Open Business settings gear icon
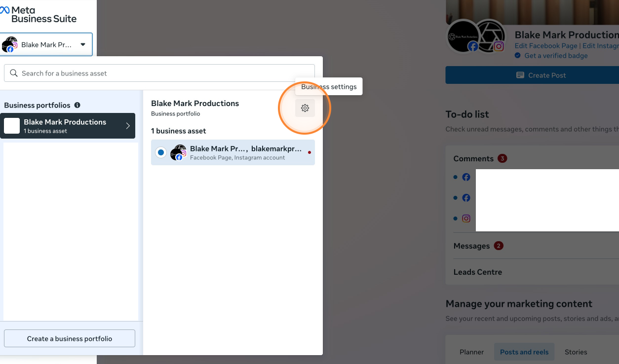The image size is (619, 364). point(305,108)
